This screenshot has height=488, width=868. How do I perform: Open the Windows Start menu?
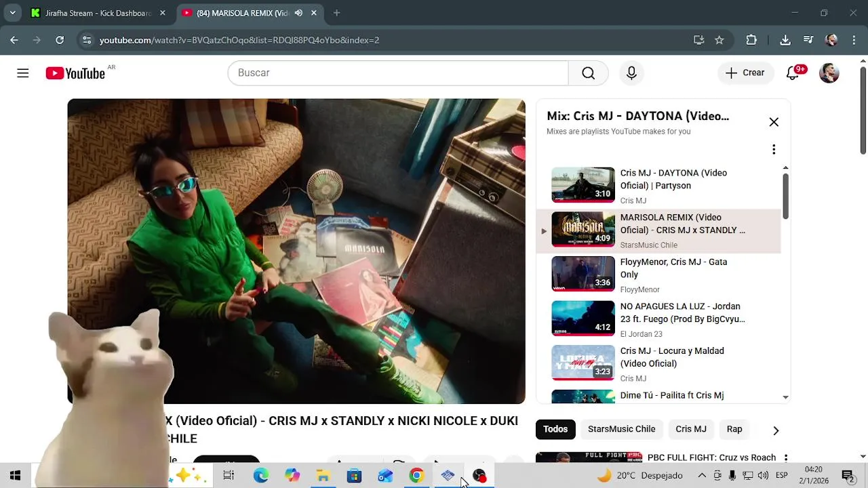15,476
